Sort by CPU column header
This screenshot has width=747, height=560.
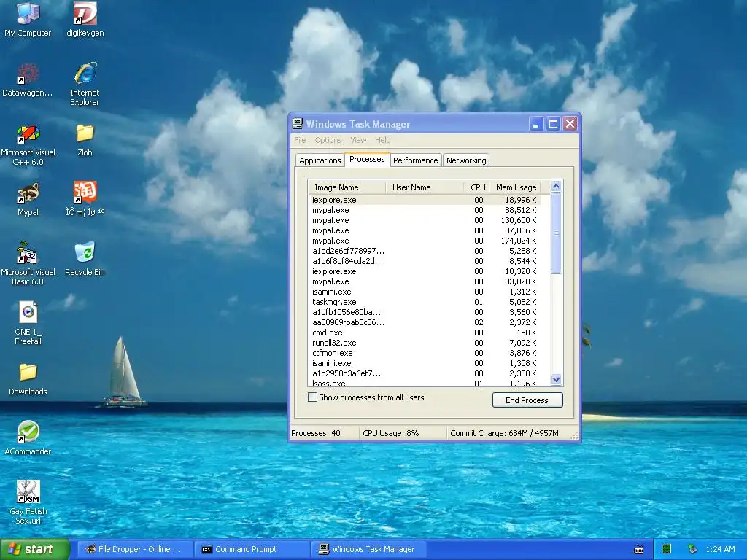tap(477, 187)
